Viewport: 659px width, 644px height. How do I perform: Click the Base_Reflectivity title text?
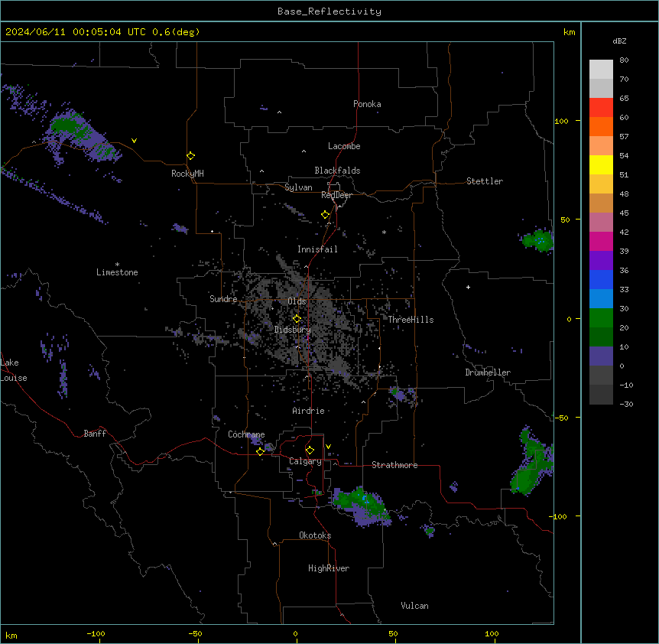pos(329,11)
